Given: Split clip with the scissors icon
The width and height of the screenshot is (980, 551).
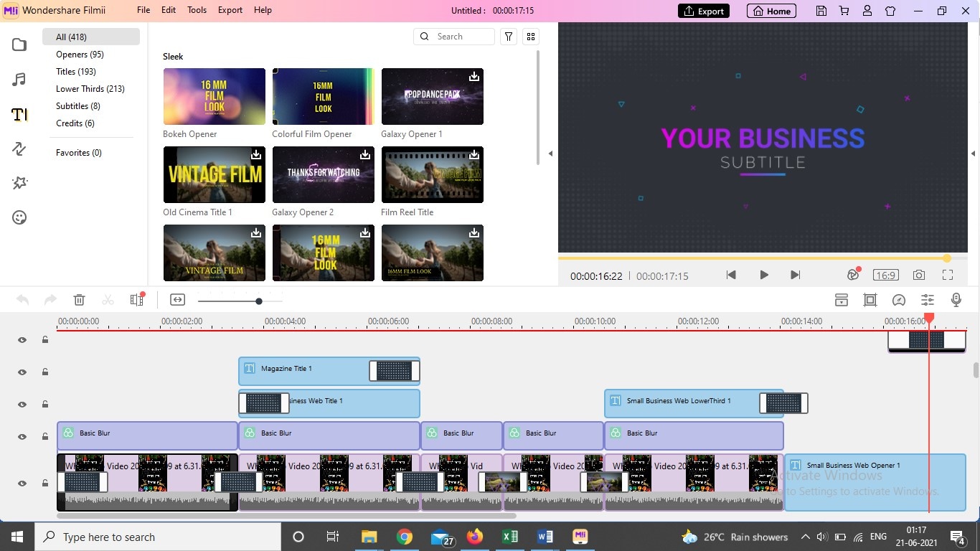Looking at the screenshot, I should 108,300.
